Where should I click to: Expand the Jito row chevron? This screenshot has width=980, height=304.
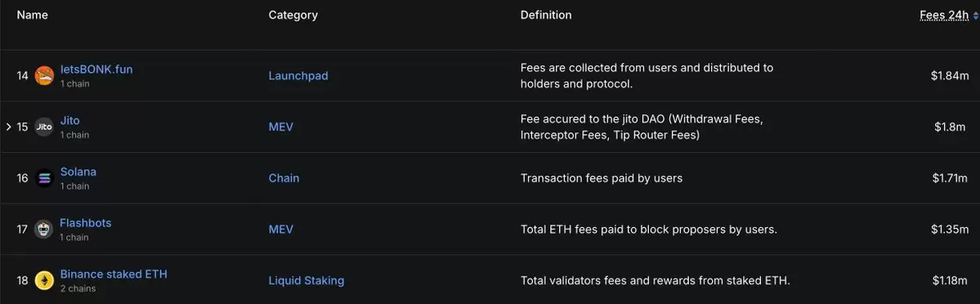click(9, 127)
